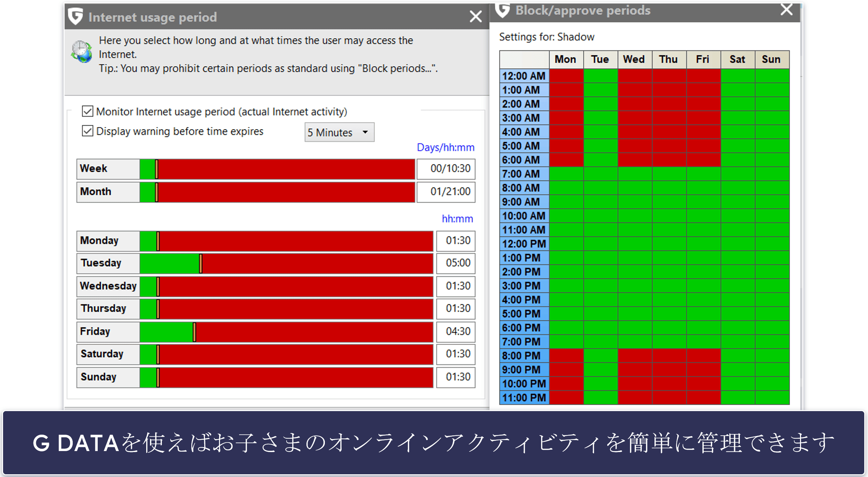The height and width of the screenshot is (477, 868).
Task: Click the Month time field 01/21:00
Action: click(446, 192)
